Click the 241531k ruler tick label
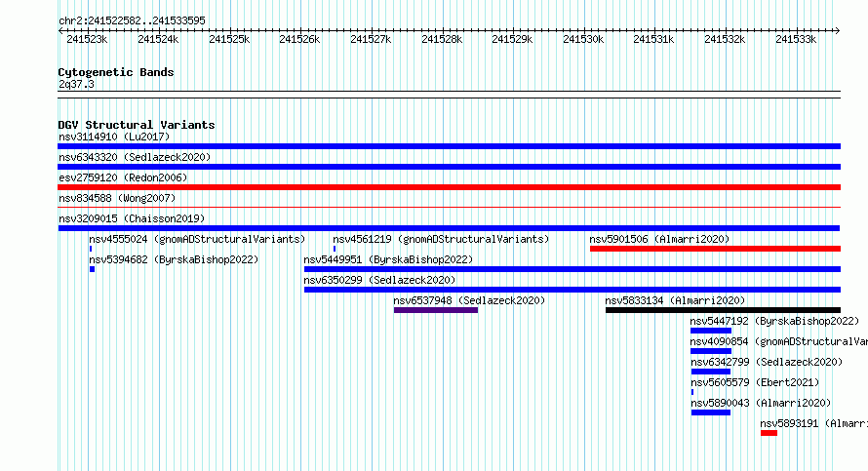 [x=653, y=39]
